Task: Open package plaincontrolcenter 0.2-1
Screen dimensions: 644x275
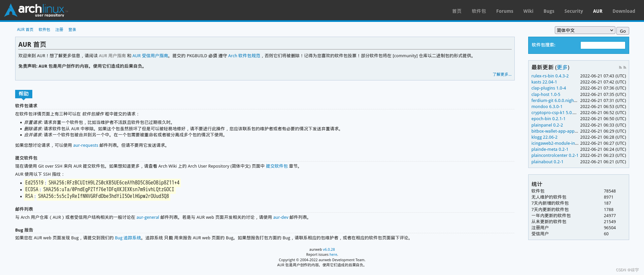Action: click(x=555, y=156)
